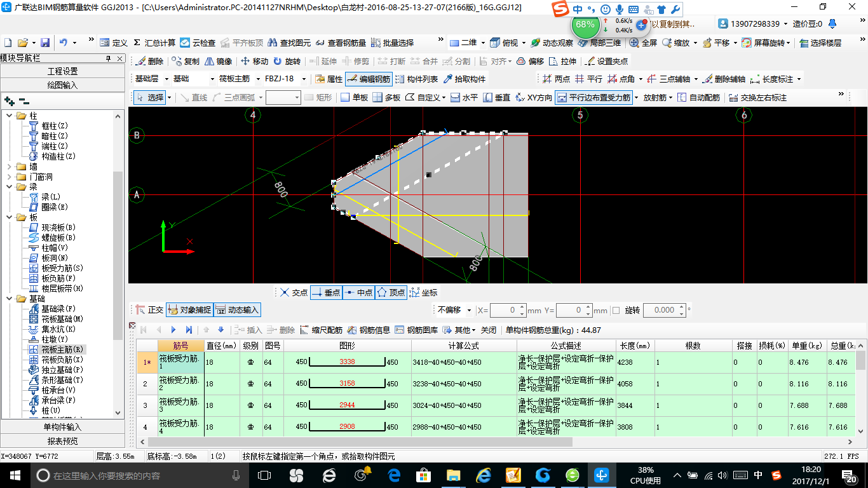Select the 旋转 rotate tool in edit toolbar
This screenshot has height=488, width=868.
(287, 62)
